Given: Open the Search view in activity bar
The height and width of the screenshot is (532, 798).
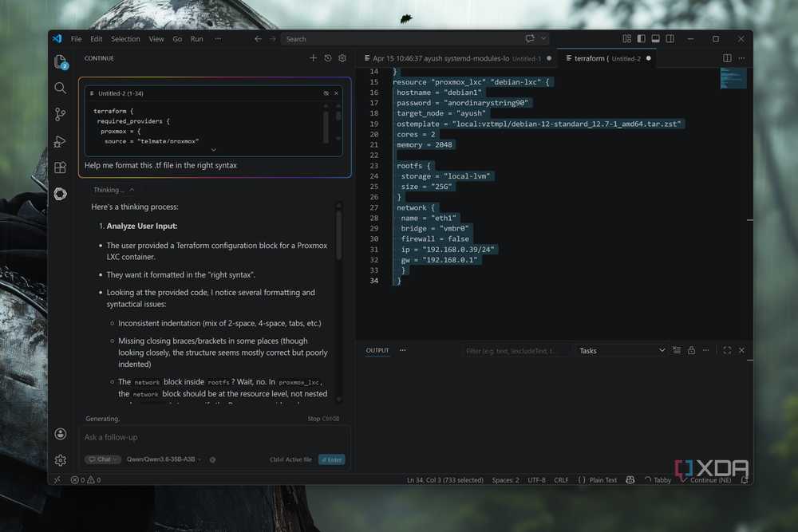Looking at the screenshot, I should point(60,88).
